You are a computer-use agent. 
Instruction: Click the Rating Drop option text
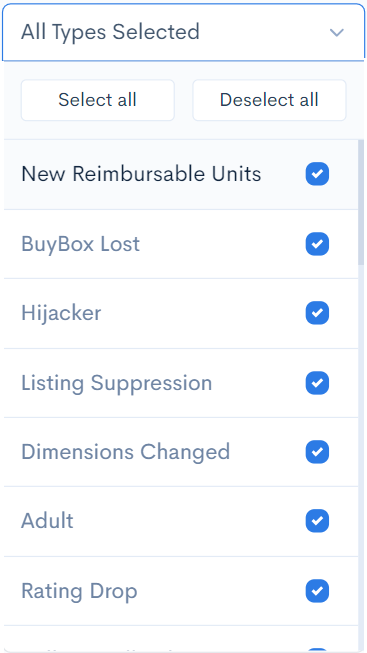click(x=79, y=591)
